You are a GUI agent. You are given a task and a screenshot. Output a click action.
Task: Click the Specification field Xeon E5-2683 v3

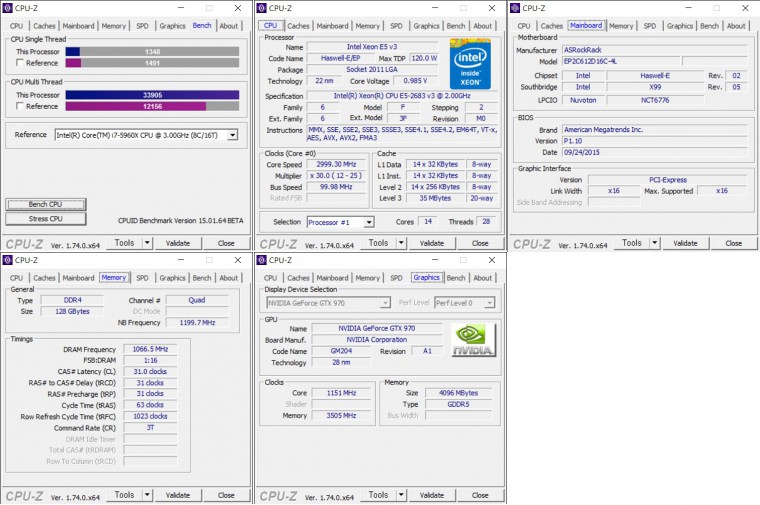(x=402, y=95)
